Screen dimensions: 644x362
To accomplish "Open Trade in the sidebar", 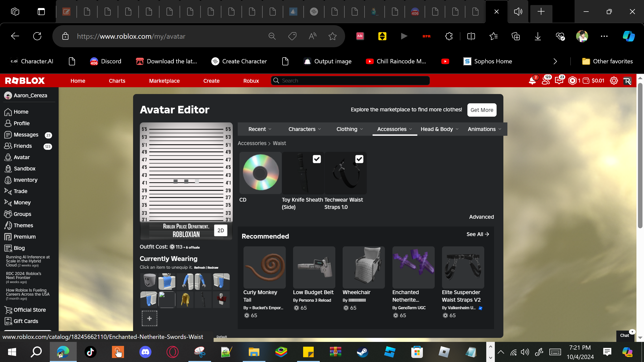I will 21,191.
